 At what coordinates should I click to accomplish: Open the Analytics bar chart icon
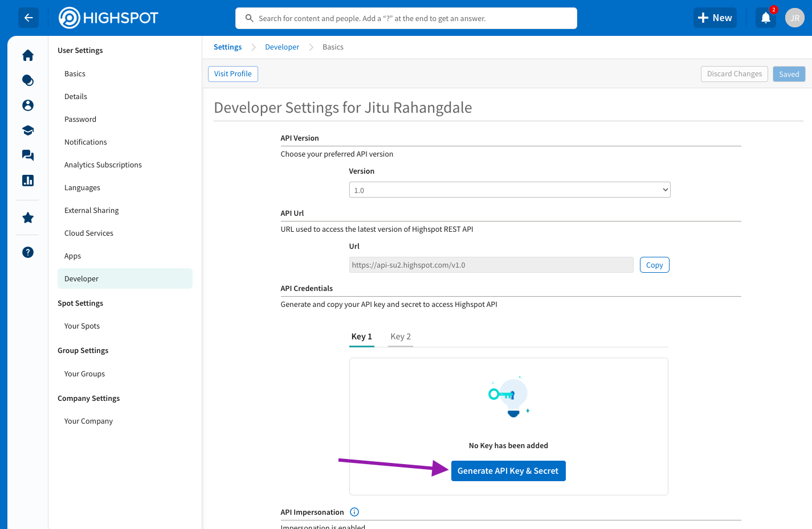coord(28,181)
